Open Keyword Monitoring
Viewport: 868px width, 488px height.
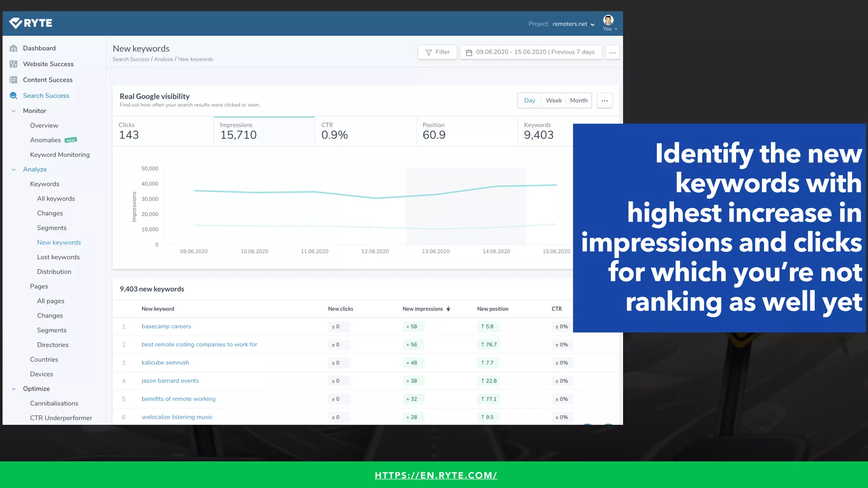pos(60,155)
